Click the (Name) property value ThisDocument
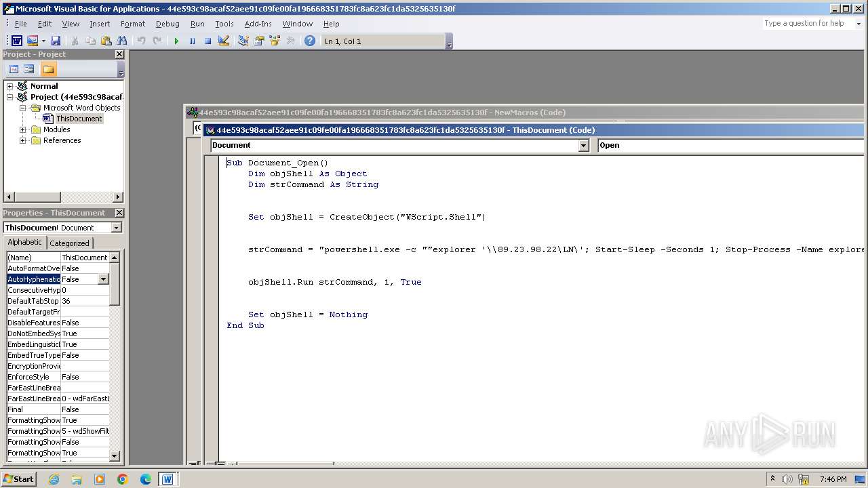Image resolution: width=868 pixels, height=488 pixels. click(85, 258)
